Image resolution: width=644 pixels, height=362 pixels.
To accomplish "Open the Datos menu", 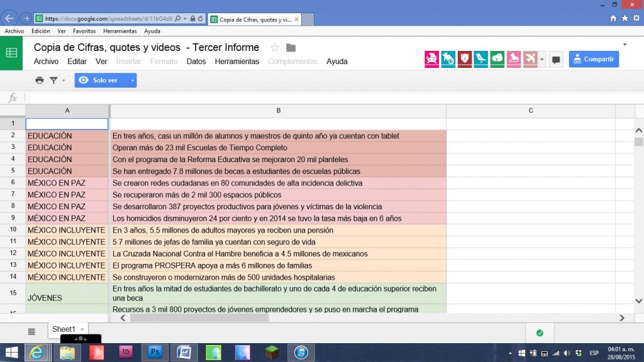I will pos(196,62).
